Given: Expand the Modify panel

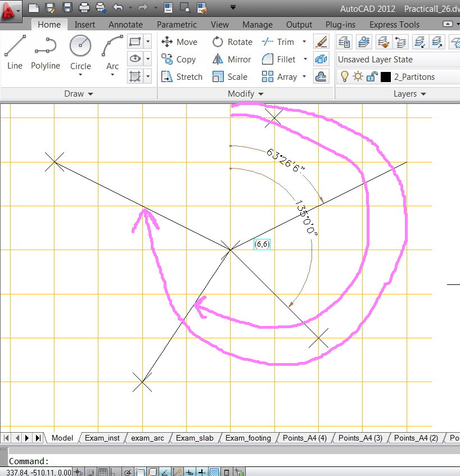Looking at the screenshot, I should [x=246, y=94].
